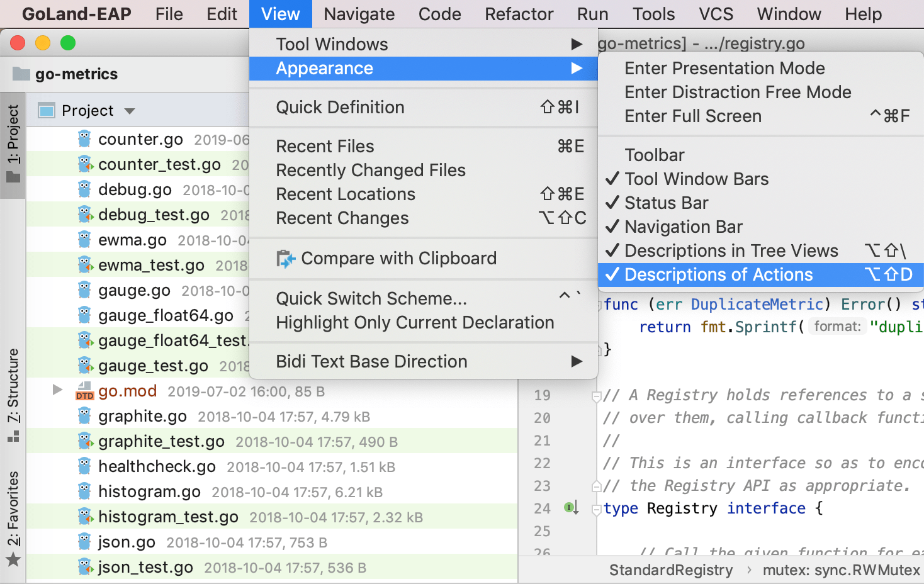Click the Structure tool window icon

click(x=13, y=436)
